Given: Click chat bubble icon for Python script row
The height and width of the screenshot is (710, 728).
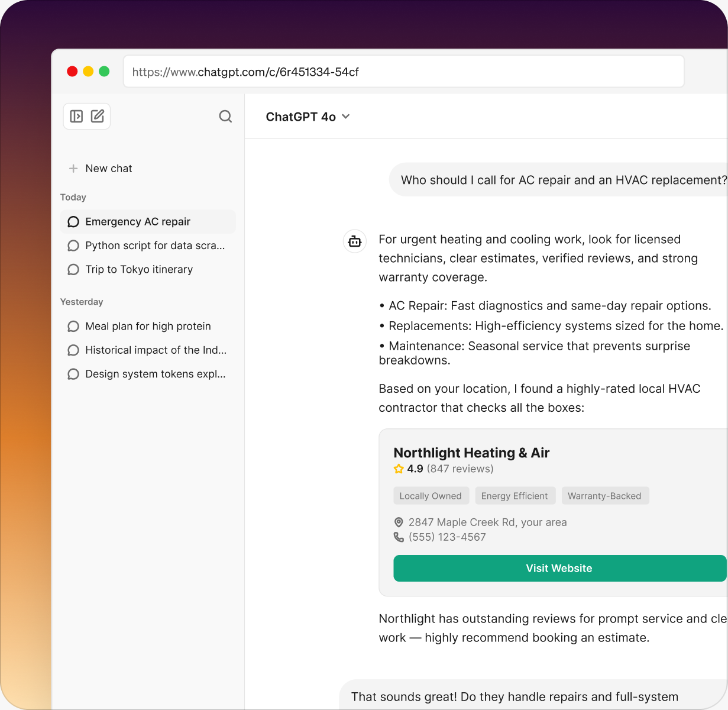Looking at the screenshot, I should [73, 246].
